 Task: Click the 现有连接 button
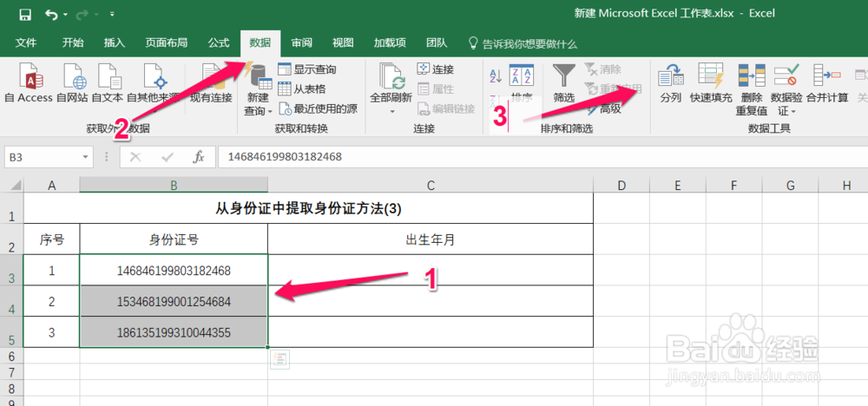211,84
